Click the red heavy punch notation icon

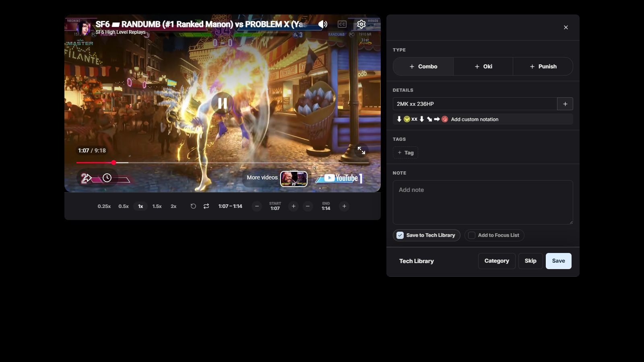[x=444, y=119]
